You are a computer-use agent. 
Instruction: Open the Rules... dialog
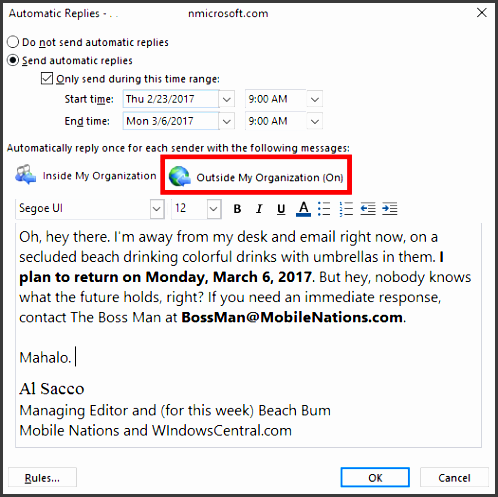point(42,478)
